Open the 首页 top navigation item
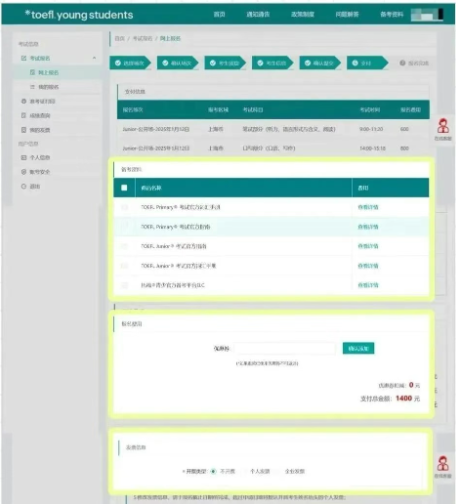The height and width of the screenshot is (504, 456). click(x=219, y=14)
